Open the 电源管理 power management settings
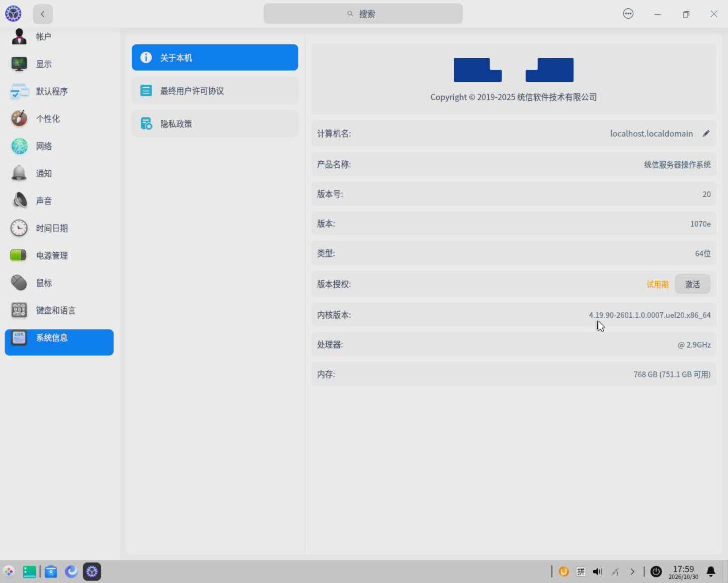The height and width of the screenshot is (583, 728). click(59, 255)
